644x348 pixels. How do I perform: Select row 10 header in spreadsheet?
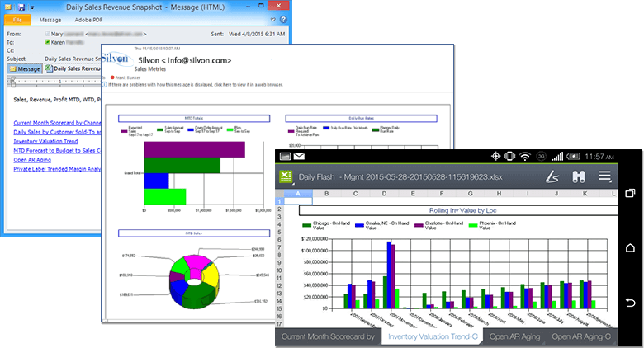[279, 270]
